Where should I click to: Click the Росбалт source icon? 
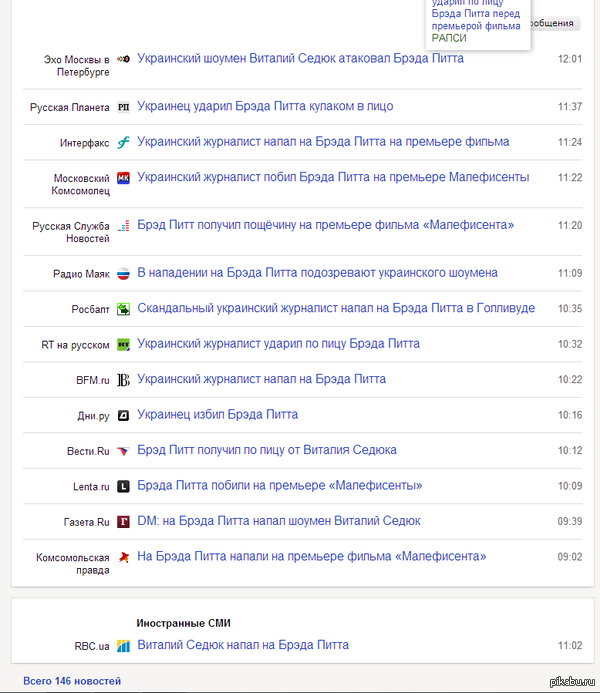pos(124,309)
